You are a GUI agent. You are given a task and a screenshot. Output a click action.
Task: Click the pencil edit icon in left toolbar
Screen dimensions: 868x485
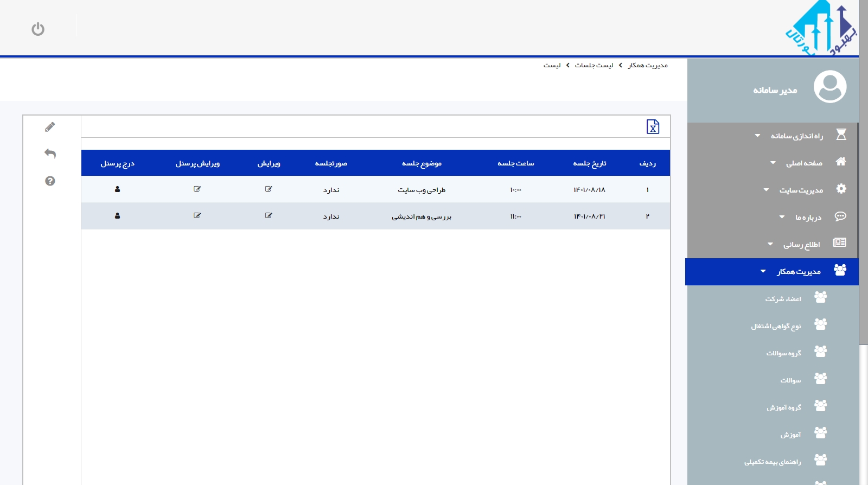point(50,127)
